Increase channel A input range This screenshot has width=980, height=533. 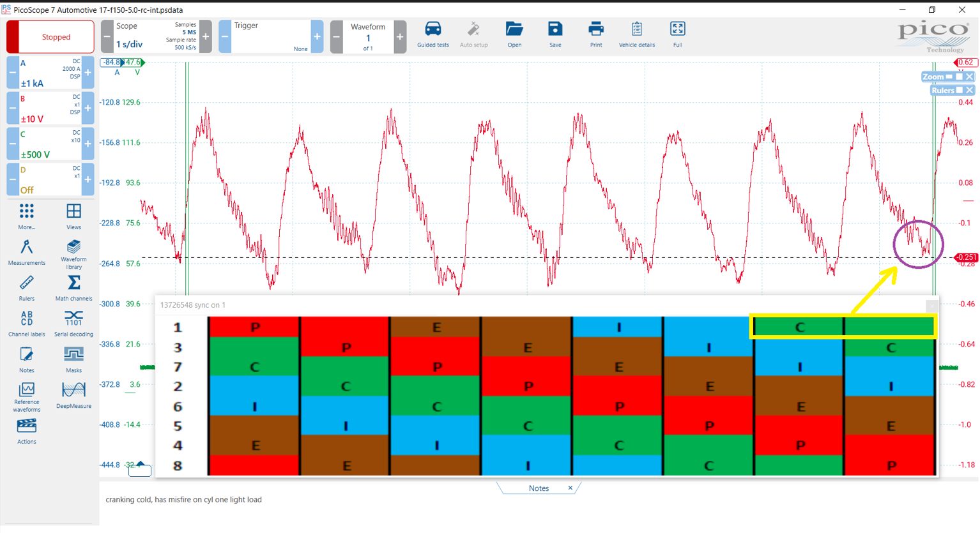[x=88, y=73]
